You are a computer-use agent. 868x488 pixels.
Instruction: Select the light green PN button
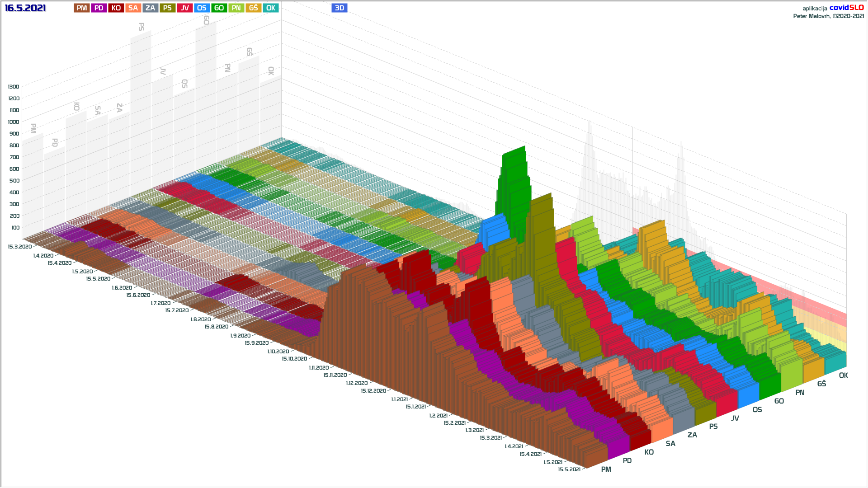pyautogui.click(x=236, y=8)
